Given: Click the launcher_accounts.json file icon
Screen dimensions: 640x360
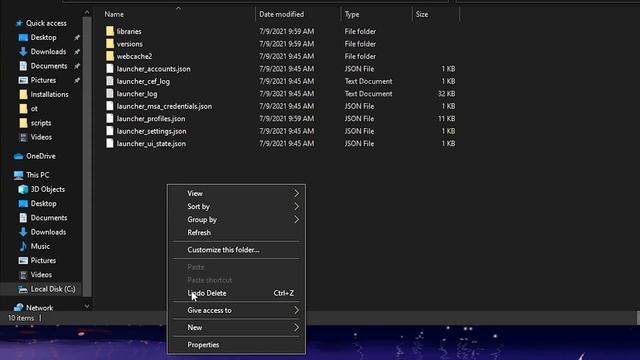Looking at the screenshot, I should [x=110, y=69].
